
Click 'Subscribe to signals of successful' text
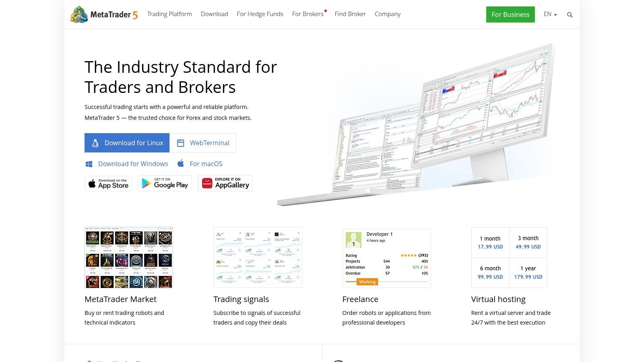[257, 313]
